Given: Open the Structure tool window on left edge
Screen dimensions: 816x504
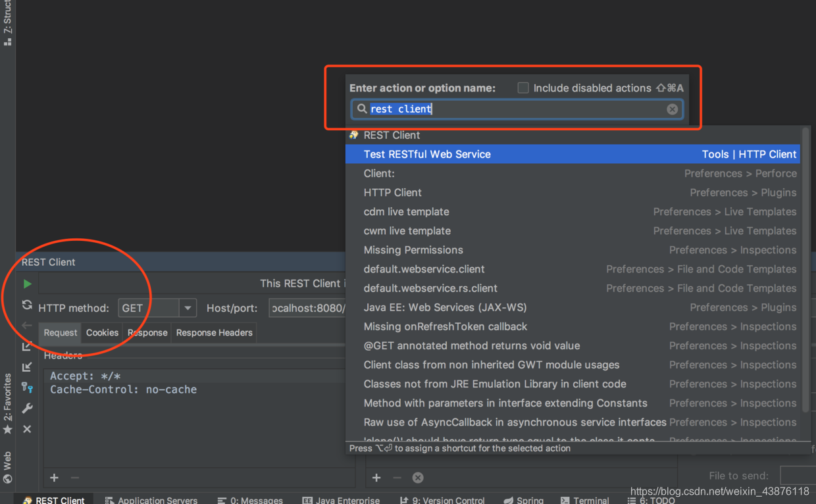Looking at the screenshot, I should pyautogui.click(x=7, y=22).
